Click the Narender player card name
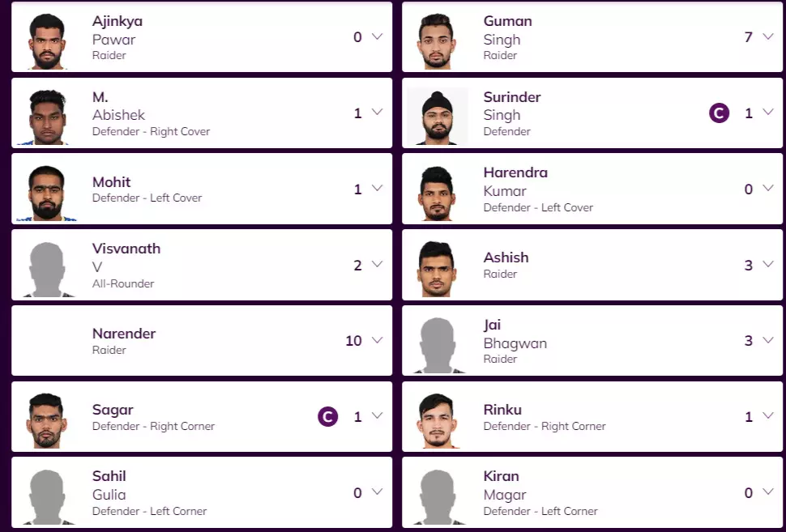786x532 pixels. (124, 334)
